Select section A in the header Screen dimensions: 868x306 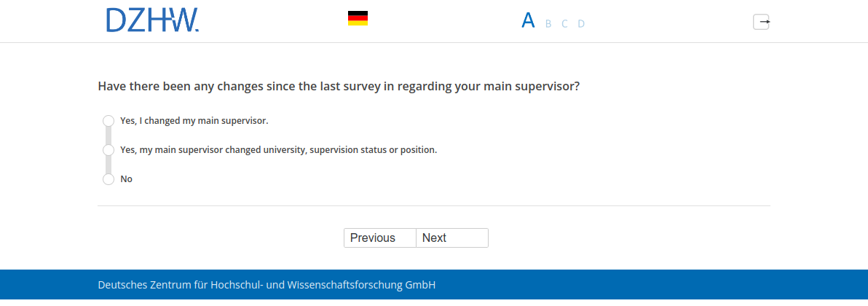528,20
